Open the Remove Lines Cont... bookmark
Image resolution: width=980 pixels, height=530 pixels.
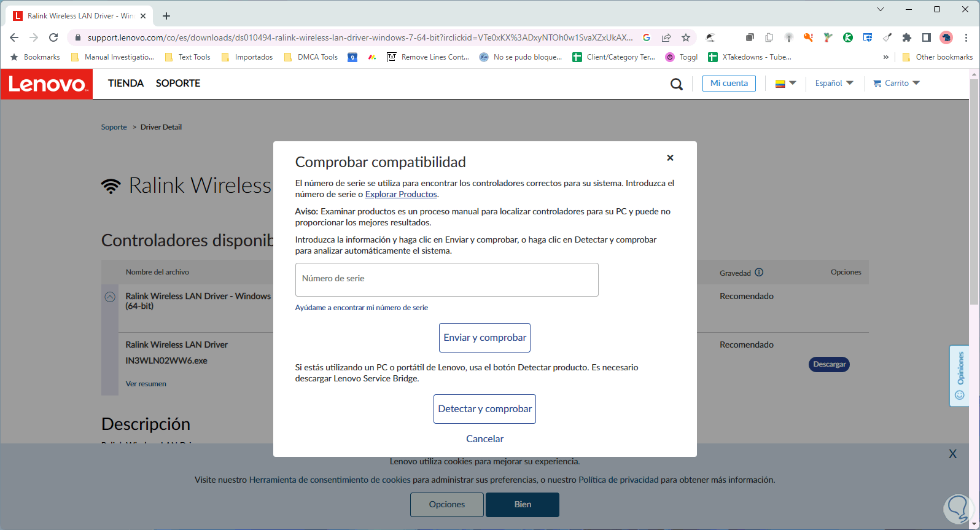(428, 57)
